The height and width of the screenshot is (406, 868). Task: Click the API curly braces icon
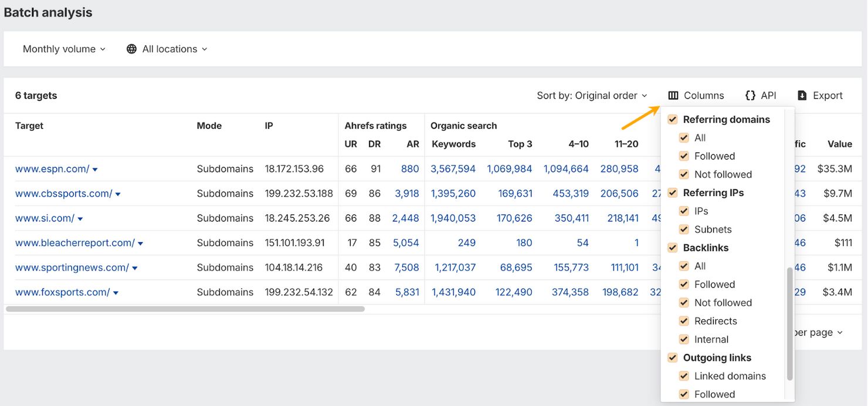[750, 96]
